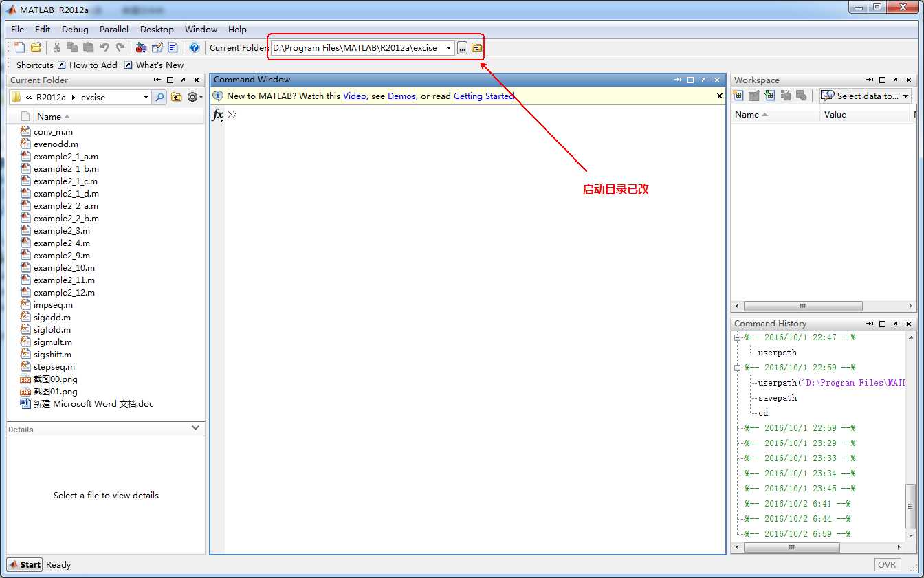924x578 pixels.
Task: Select file conv_m.m
Action: (53, 131)
